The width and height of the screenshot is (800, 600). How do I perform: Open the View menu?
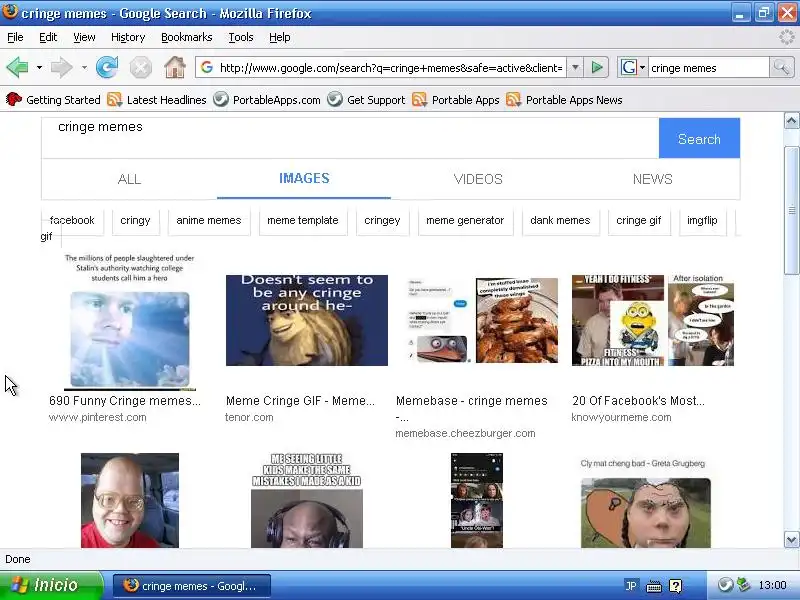pyautogui.click(x=84, y=37)
